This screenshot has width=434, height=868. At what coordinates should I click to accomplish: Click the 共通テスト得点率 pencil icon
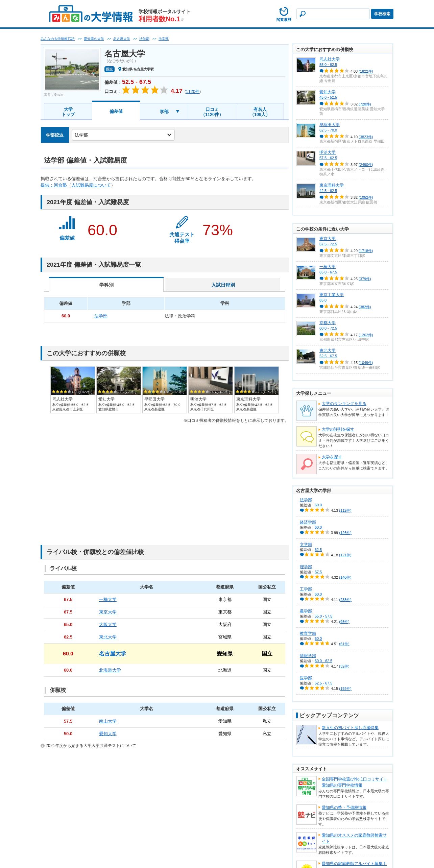point(182,222)
